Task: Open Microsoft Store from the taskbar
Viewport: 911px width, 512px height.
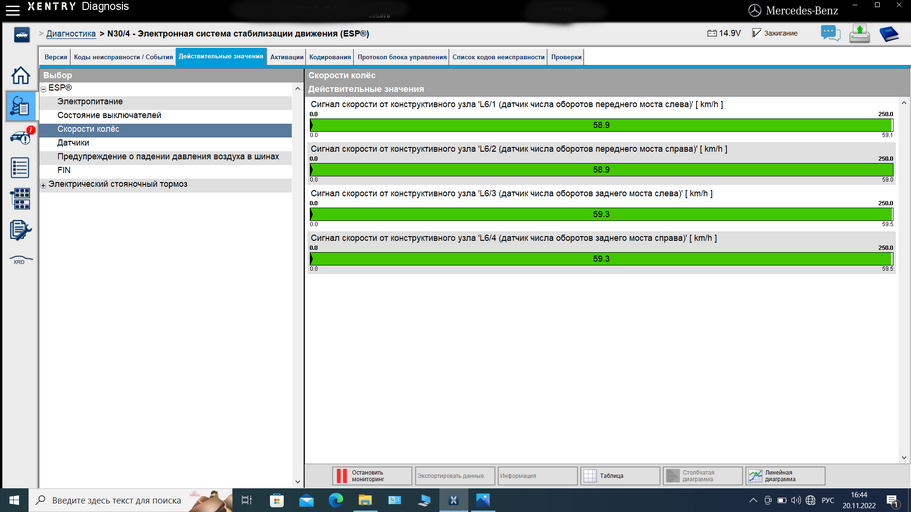Action: pyautogui.click(x=277, y=500)
